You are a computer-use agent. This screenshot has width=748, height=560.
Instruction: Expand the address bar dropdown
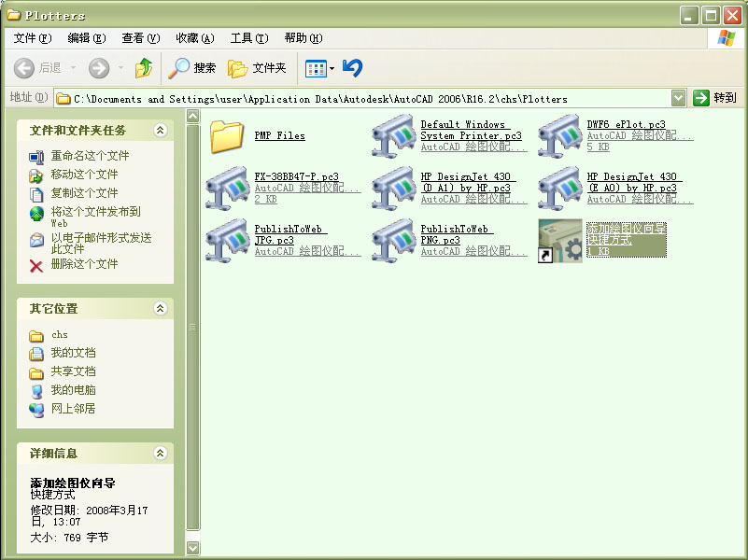[678, 99]
